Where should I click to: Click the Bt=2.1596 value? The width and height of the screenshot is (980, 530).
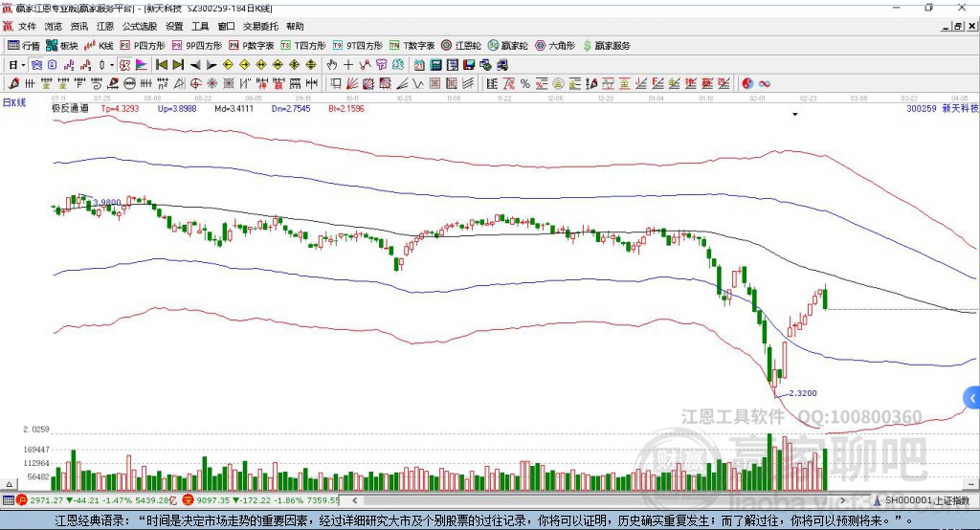tap(346, 108)
